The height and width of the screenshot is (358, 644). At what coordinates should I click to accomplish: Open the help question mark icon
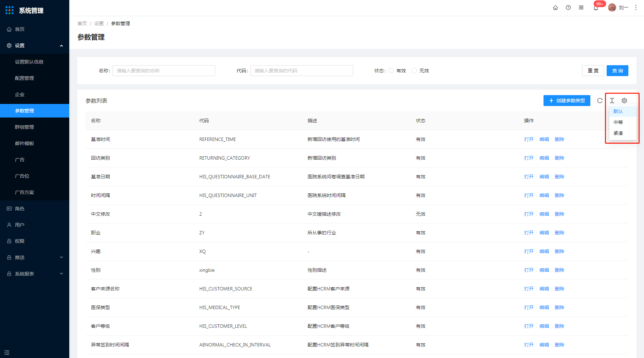pyautogui.click(x=568, y=7)
